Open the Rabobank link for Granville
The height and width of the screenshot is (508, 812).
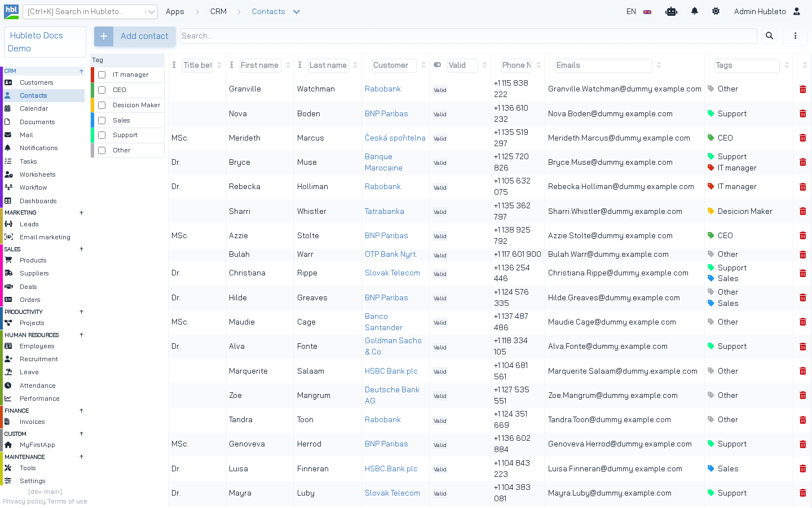[383, 89]
